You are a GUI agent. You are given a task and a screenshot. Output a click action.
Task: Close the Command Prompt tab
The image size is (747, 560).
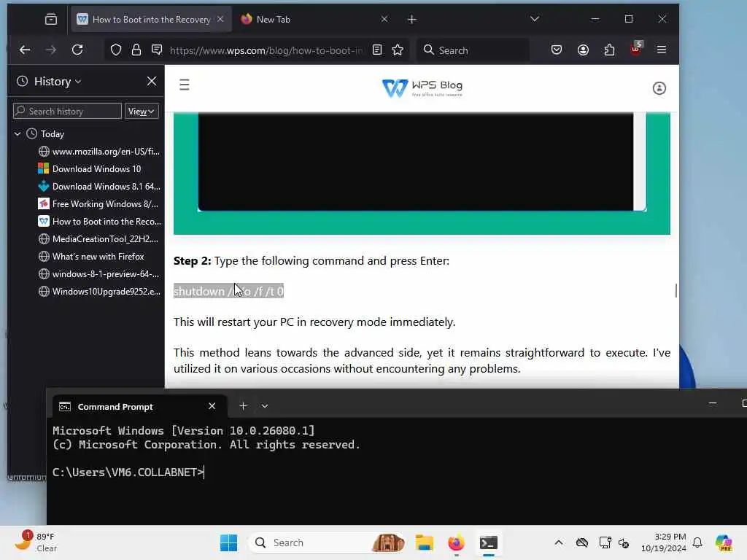coord(212,406)
